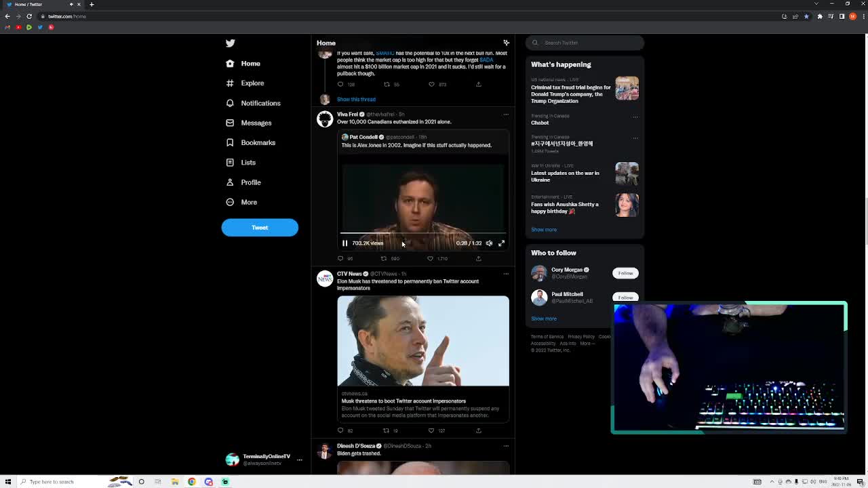Open Explore in the sidebar
The width and height of the screenshot is (868, 488).
245,83
